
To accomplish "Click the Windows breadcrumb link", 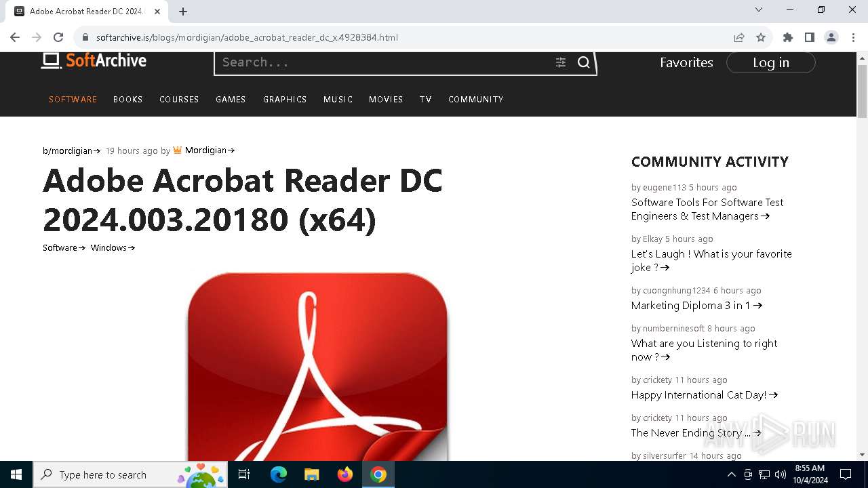I will pyautogui.click(x=113, y=247).
